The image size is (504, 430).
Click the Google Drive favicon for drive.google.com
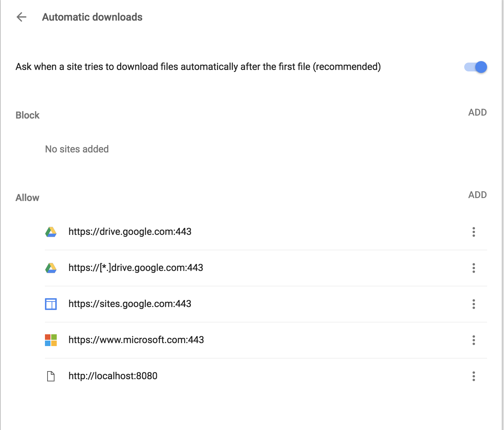51,232
